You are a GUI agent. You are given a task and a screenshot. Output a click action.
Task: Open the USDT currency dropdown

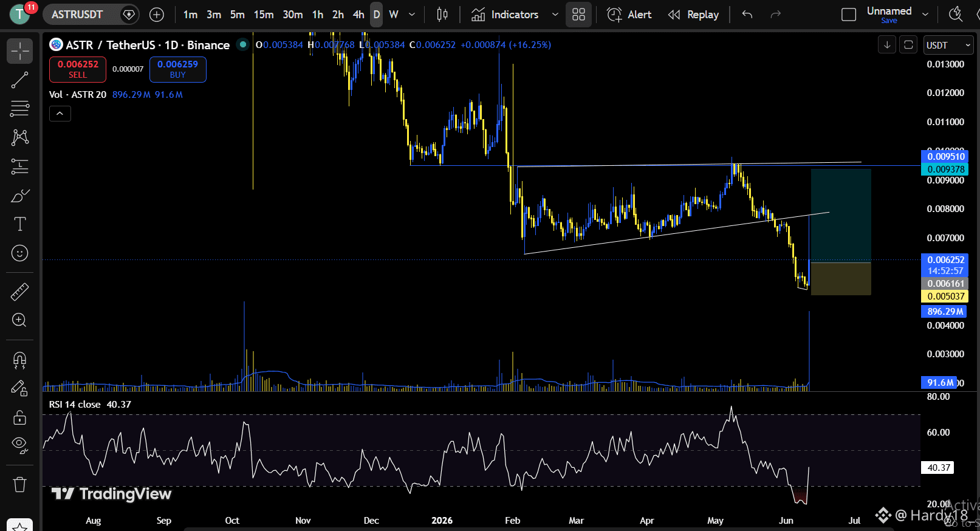coord(948,45)
